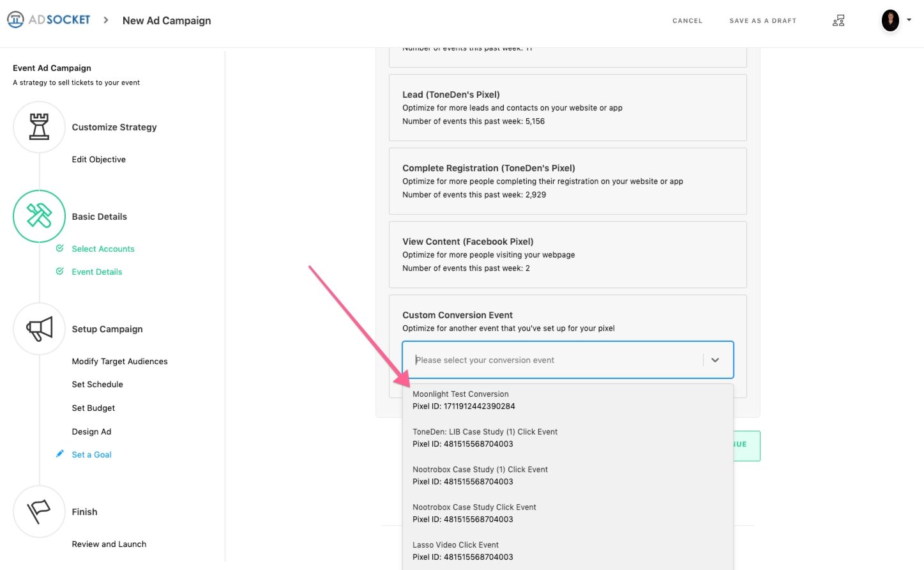Save the campaign as a draft

(x=762, y=21)
